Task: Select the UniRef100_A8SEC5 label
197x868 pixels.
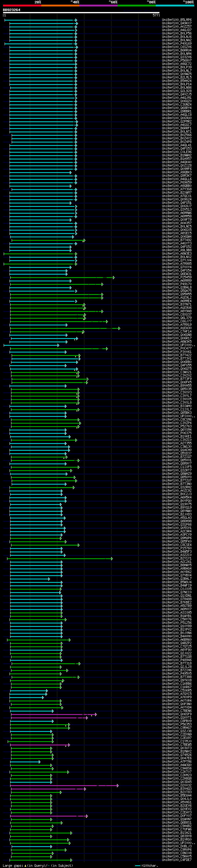Action: [x=177, y=233]
